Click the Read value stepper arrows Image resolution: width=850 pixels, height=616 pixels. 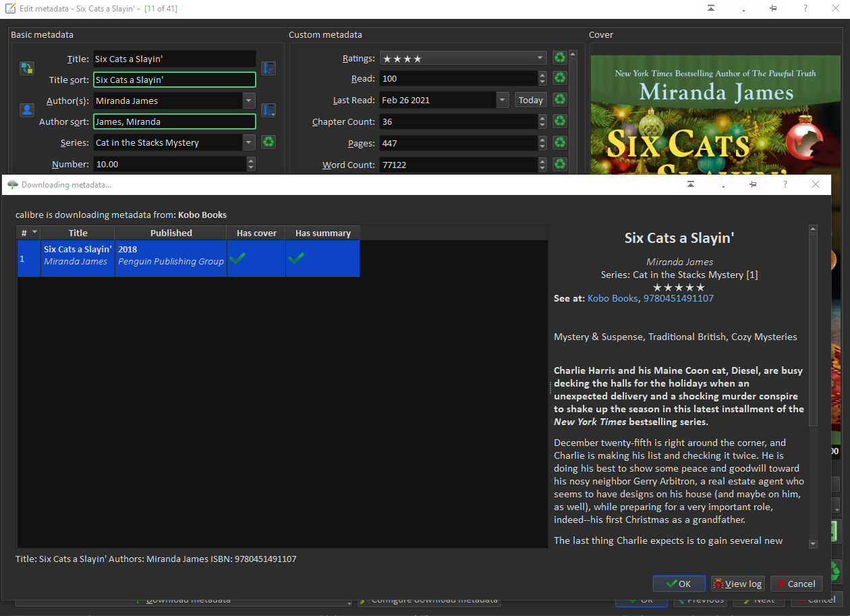[x=542, y=78]
